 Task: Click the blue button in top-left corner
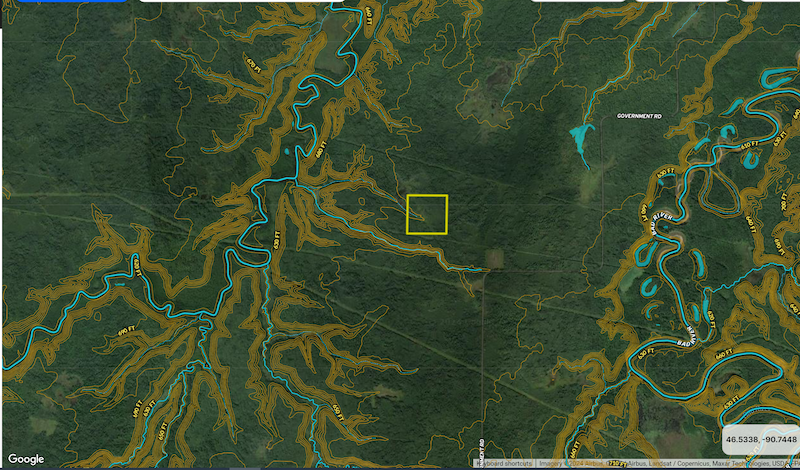[x=62, y=1]
